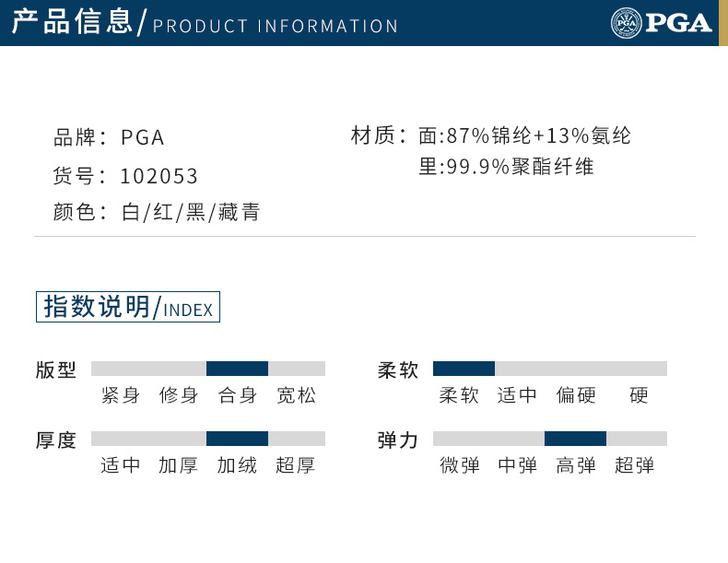Click the 超弹 elasticity option
The height and width of the screenshot is (563, 728).
point(634,465)
